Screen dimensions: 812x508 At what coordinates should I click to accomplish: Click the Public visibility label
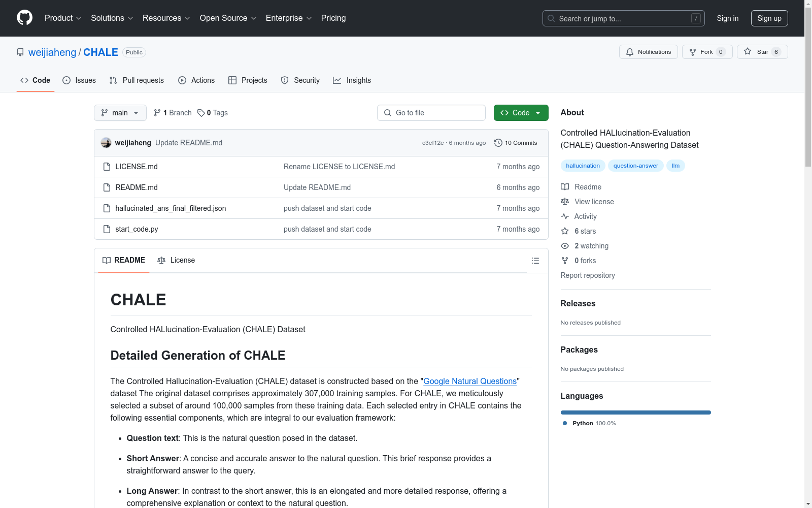coord(134,52)
